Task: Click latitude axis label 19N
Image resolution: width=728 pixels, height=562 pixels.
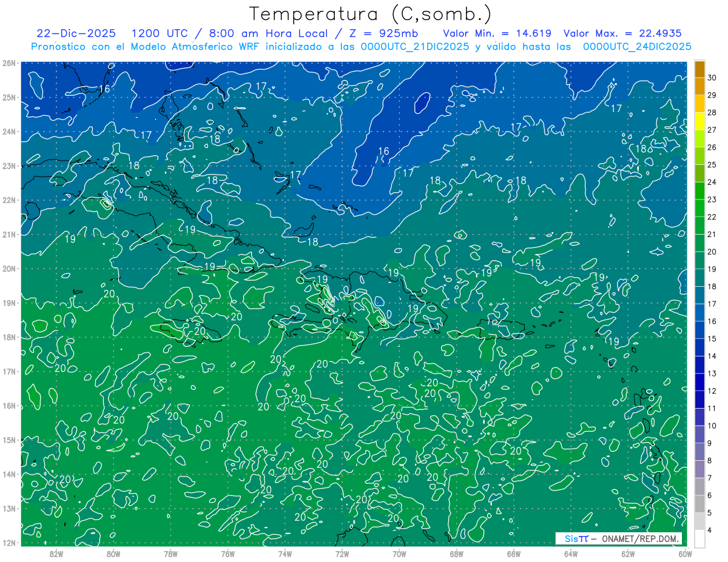Action: 8,303
